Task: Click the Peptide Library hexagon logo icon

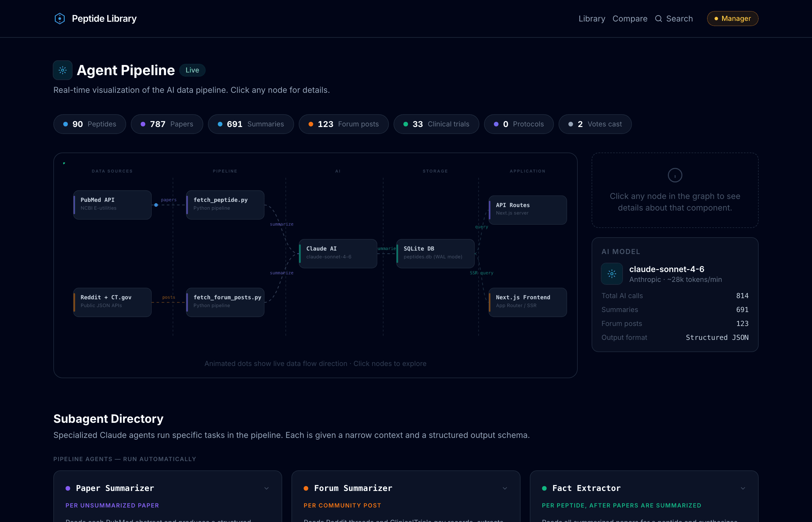Action: point(60,19)
